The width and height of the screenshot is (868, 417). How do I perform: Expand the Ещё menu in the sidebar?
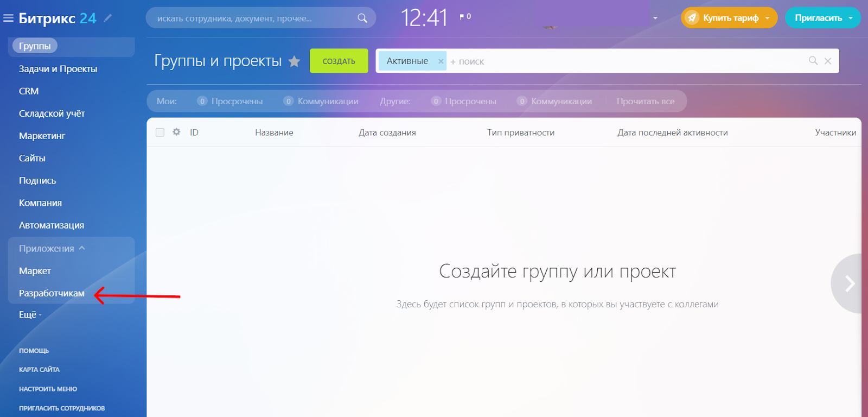pos(30,314)
